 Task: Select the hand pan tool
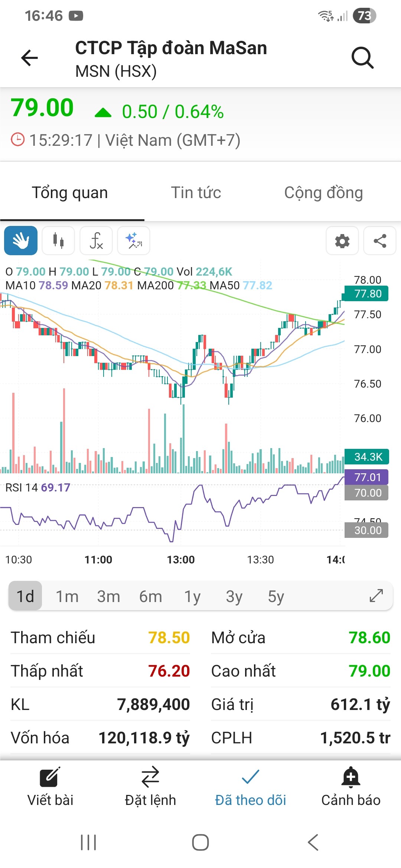21,241
